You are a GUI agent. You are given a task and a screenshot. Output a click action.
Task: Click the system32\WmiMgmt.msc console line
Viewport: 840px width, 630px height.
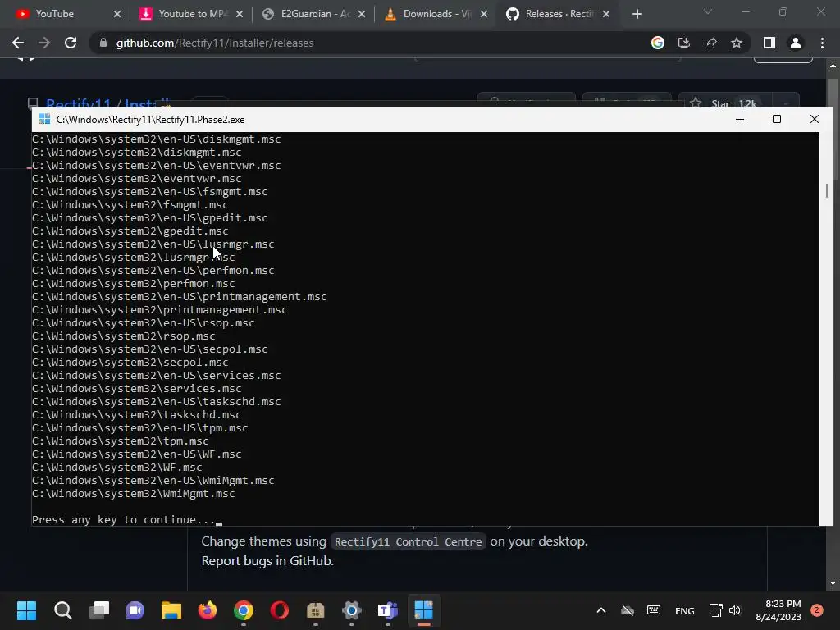point(134,493)
